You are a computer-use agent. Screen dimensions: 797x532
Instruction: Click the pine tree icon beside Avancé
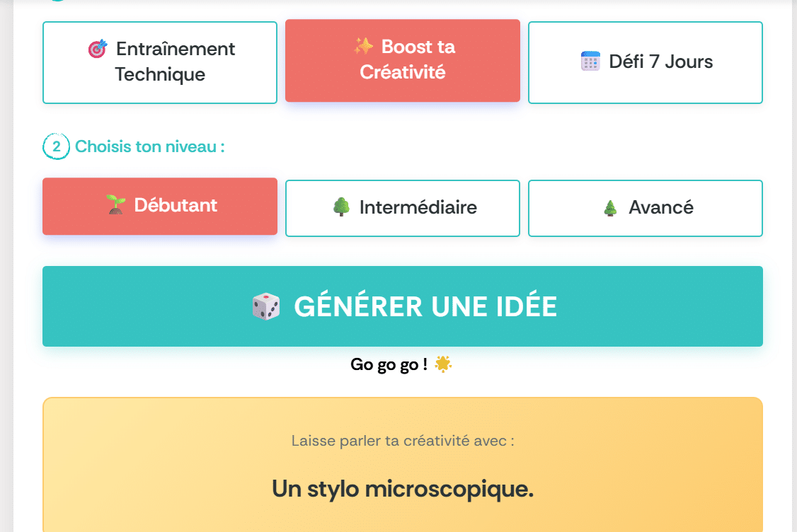pos(610,208)
